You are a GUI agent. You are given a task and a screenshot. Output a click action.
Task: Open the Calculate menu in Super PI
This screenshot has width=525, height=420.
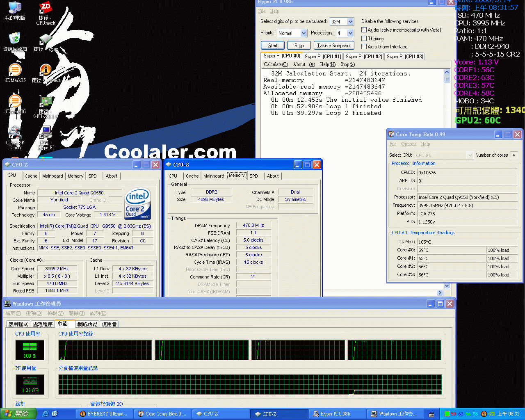tap(276, 64)
